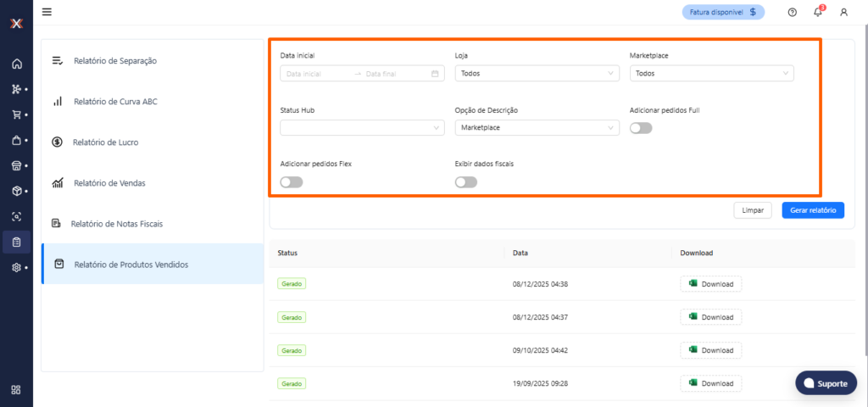Open the help question mark icon
This screenshot has height=407, width=868.
(792, 12)
